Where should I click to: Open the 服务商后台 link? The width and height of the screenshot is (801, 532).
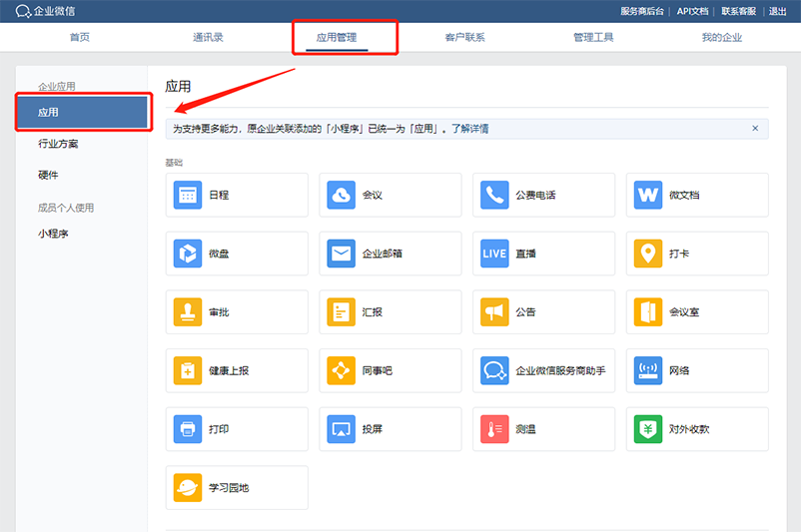coord(642,11)
